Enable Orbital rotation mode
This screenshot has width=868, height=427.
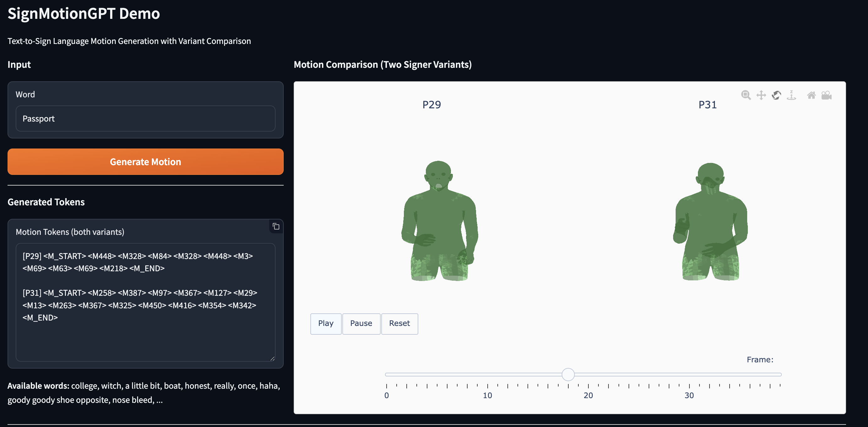[x=776, y=95]
